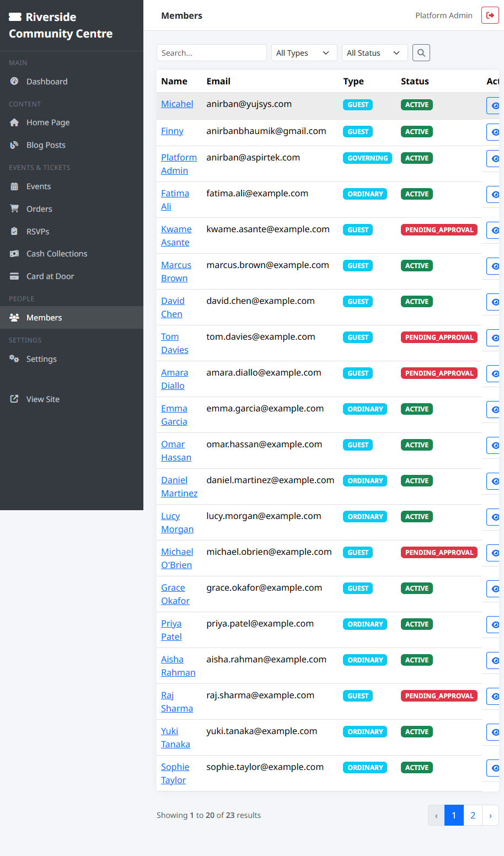
Task: Open Dashboard from the sidebar
Action: [47, 82]
